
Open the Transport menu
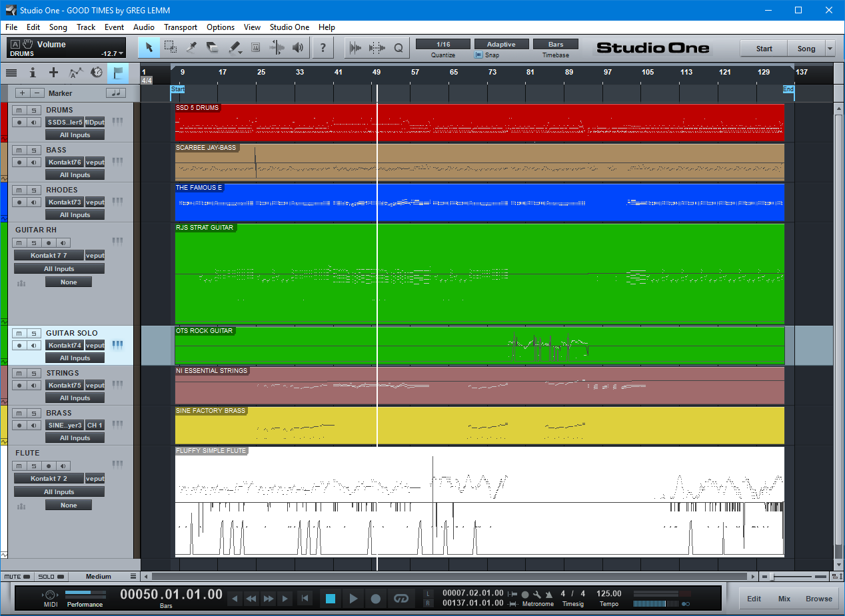(181, 27)
